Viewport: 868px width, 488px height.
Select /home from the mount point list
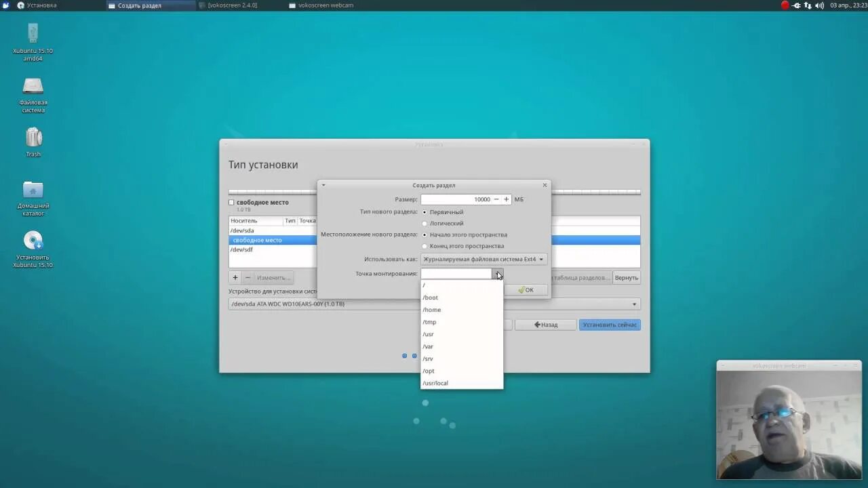[432, 310]
